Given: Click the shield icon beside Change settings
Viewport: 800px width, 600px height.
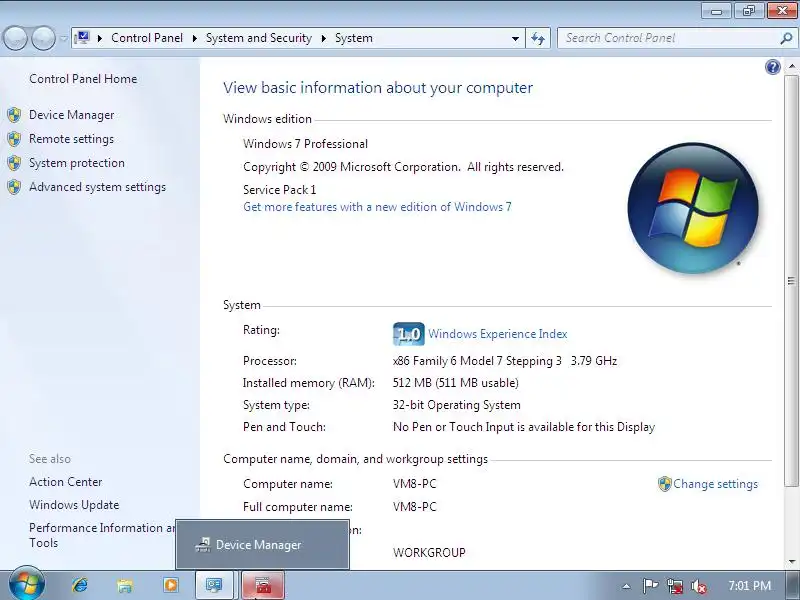Looking at the screenshot, I should point(664,484).
